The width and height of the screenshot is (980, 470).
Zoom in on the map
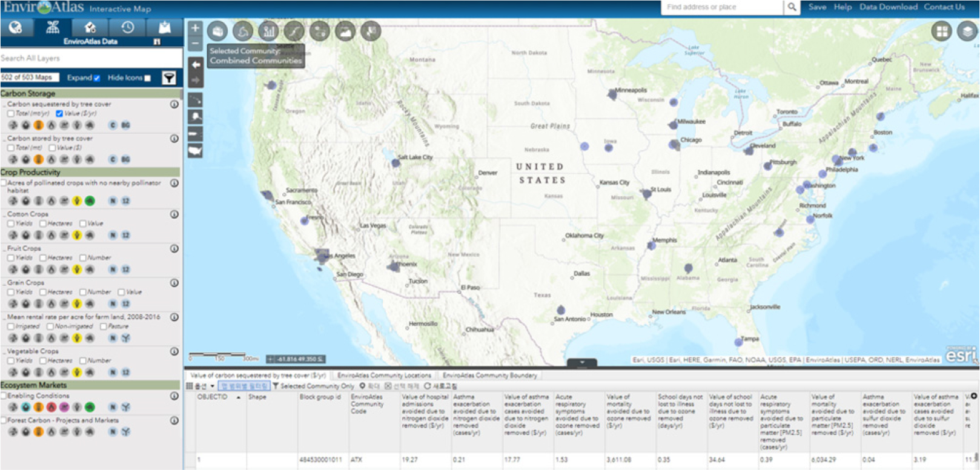pos(195,28)
